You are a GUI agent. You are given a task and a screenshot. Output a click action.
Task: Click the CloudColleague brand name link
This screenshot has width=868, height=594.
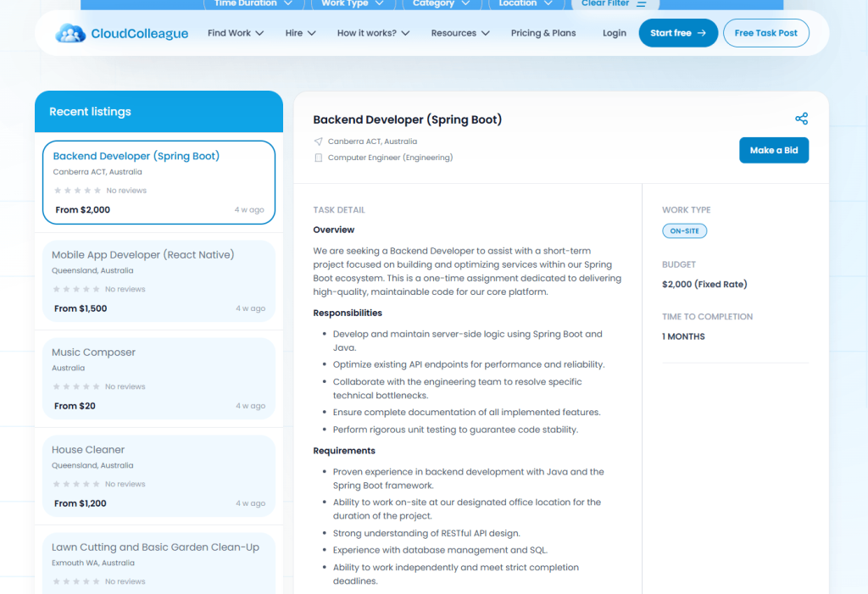(x=140, y=34)
